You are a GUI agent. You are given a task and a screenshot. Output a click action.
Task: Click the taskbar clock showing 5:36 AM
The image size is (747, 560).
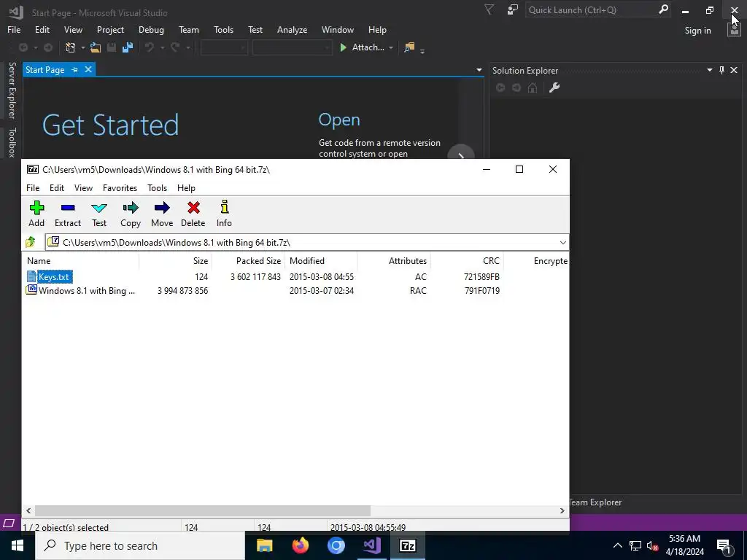pos(684,545)
